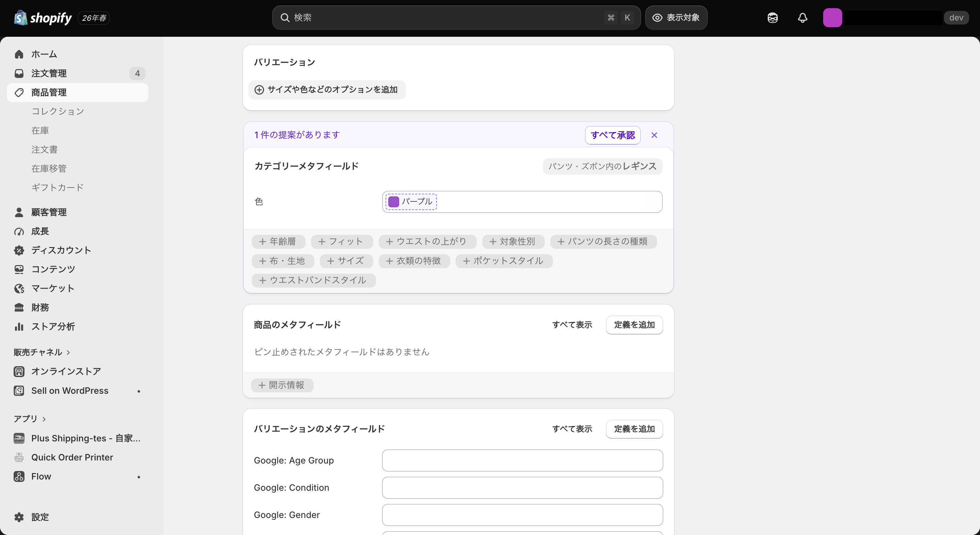Click the Shopify logo
Screen dimensions: 980x535
pyautogui.click(x=43, y=17)
